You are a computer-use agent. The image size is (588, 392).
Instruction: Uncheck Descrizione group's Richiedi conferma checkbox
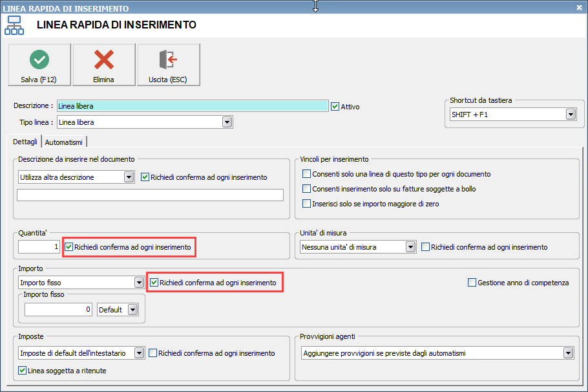tap(145, 177)
